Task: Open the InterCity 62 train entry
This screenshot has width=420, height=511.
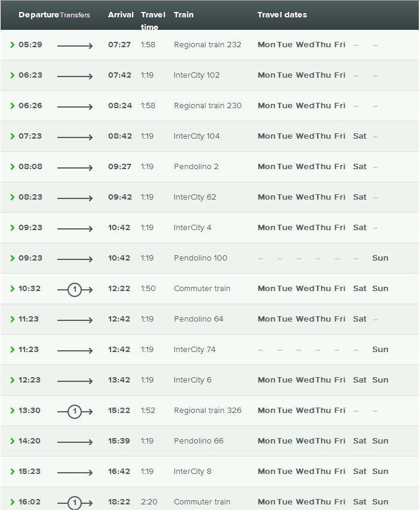Action: 195,197
